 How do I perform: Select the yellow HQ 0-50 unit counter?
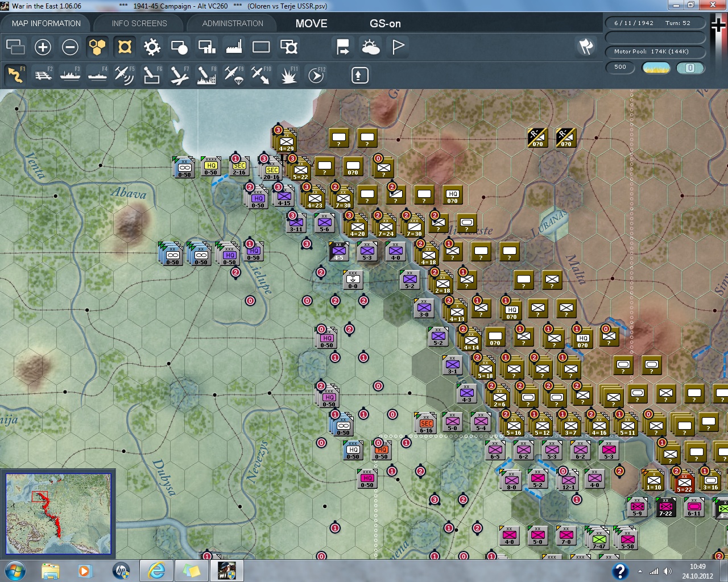[210, 167]
